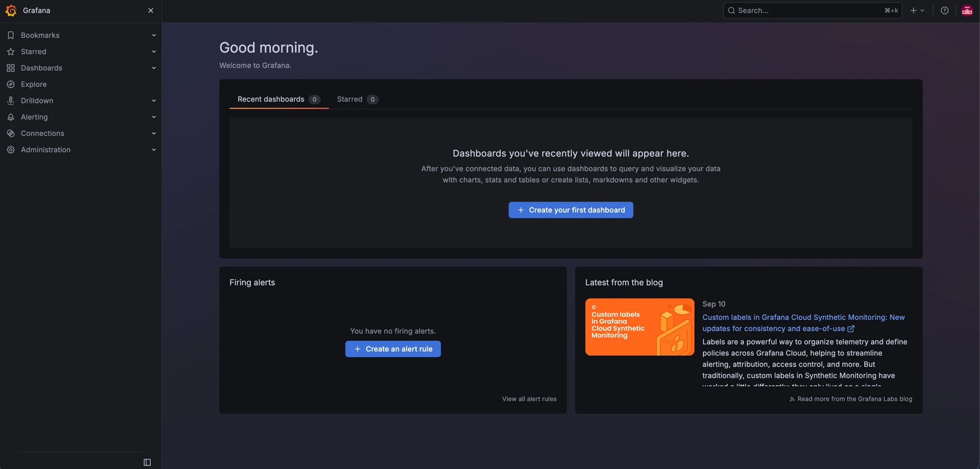
Task: Click the Starred star icon in sidebar
Action: point(11,52)
